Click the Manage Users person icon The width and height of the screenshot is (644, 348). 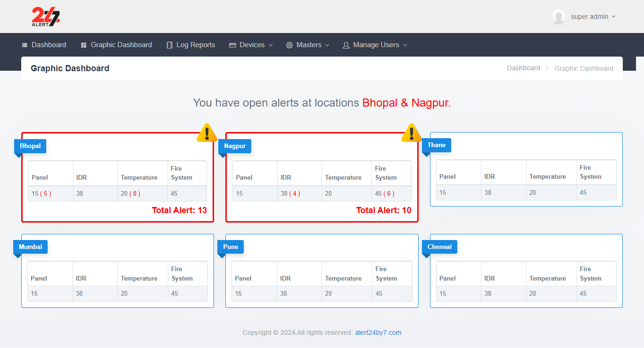click(x=346, y=45)
